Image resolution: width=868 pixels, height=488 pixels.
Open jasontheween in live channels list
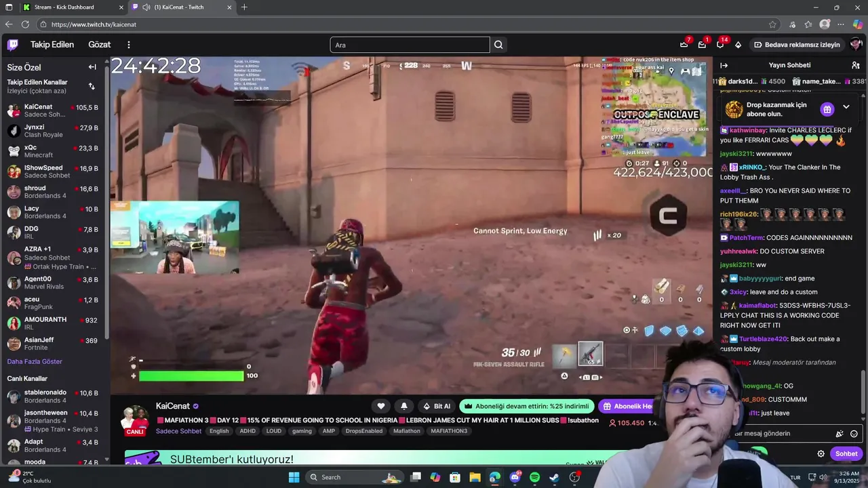(x=54, y=420)
